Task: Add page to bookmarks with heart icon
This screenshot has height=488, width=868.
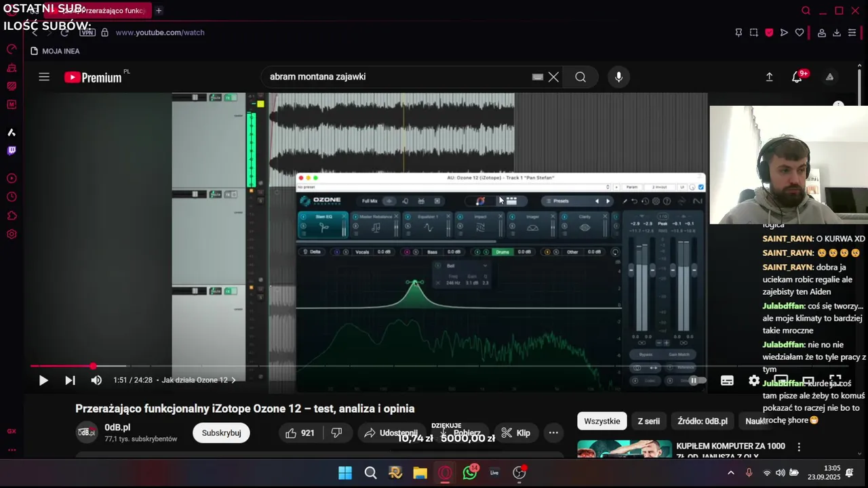Action: 800,33
